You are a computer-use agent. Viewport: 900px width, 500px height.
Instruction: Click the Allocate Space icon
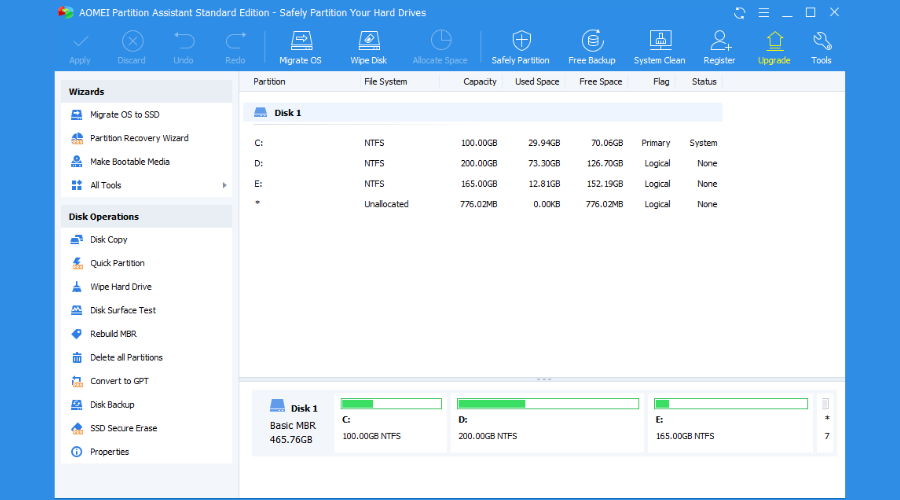[x=440, y=41]
